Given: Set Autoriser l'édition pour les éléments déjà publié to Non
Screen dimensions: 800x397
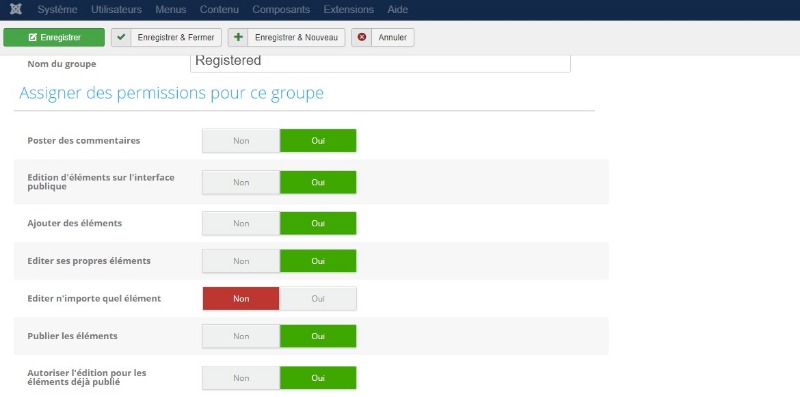Looking at the screenshot, I should coord(241,378).
